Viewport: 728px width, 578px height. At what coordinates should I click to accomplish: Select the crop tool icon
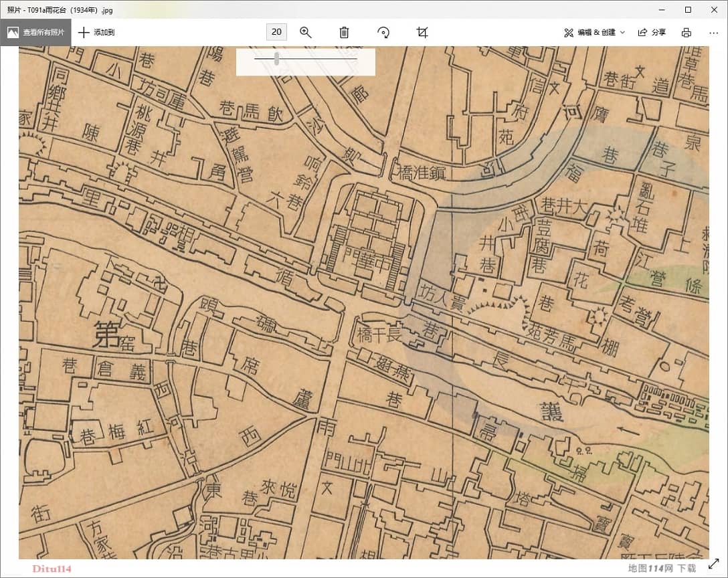pos(422,32)
